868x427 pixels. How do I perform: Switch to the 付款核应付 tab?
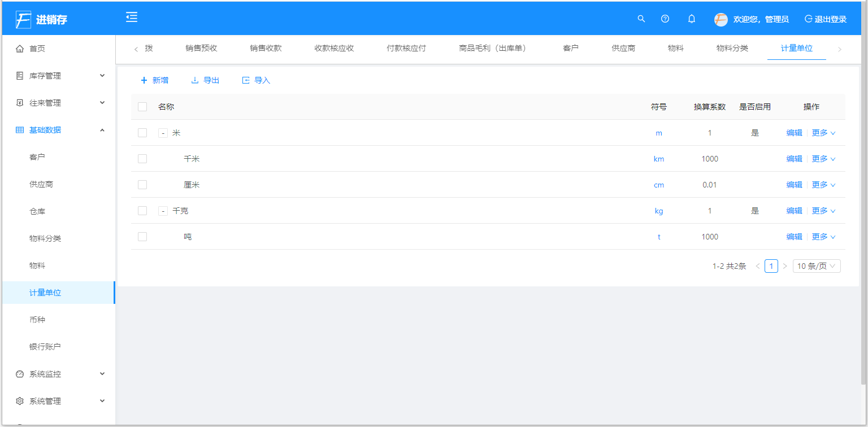[406, 49]
